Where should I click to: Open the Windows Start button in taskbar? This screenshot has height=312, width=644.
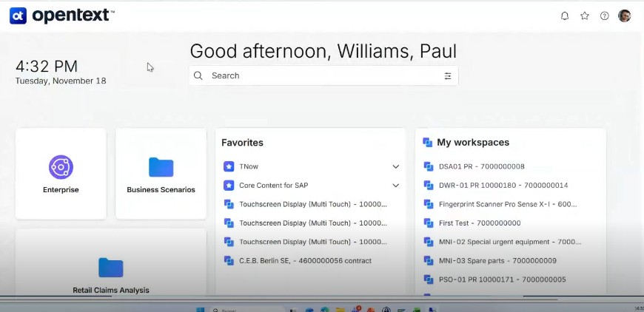click(200, 310)
